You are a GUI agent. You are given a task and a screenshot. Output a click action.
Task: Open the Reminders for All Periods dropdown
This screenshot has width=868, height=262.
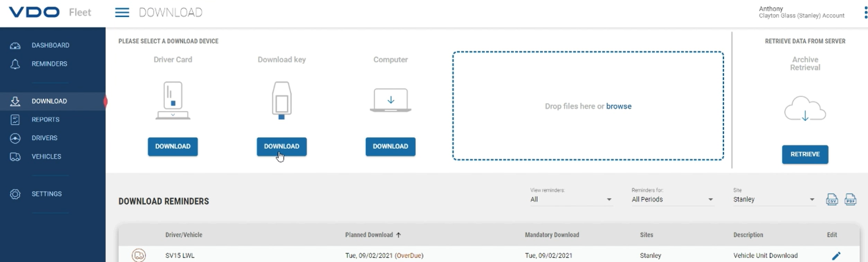(x=672, y=199)
